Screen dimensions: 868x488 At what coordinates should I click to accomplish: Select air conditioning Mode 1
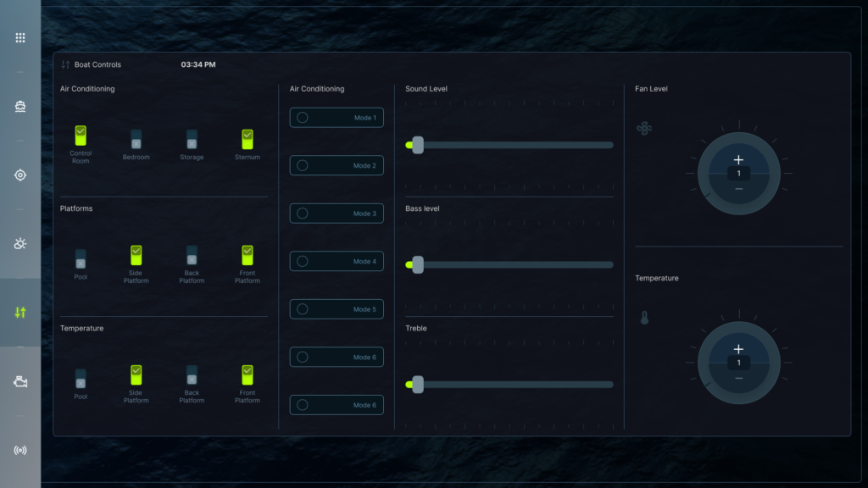pos(337,118)
